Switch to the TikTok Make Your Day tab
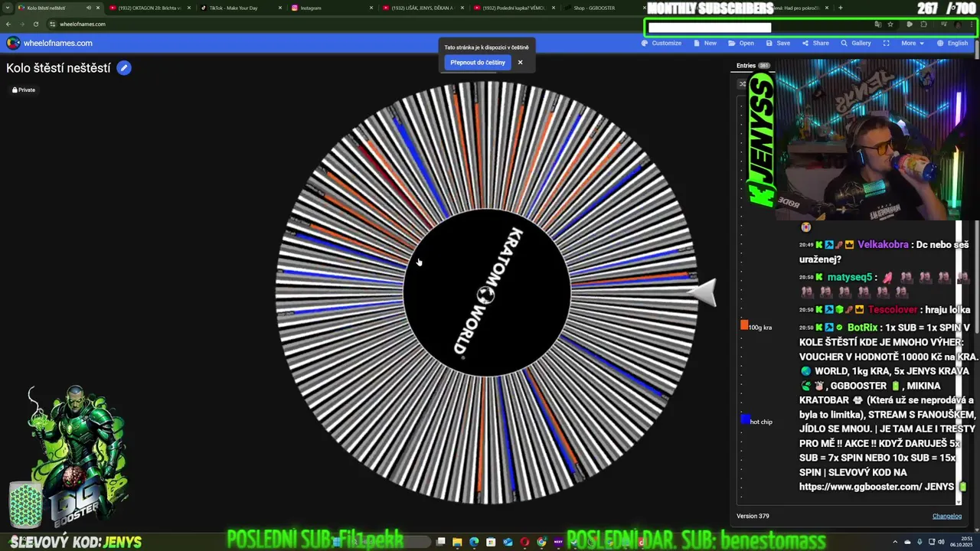The width and height of the screenshot is (980, 551). [x=241, y=8]
